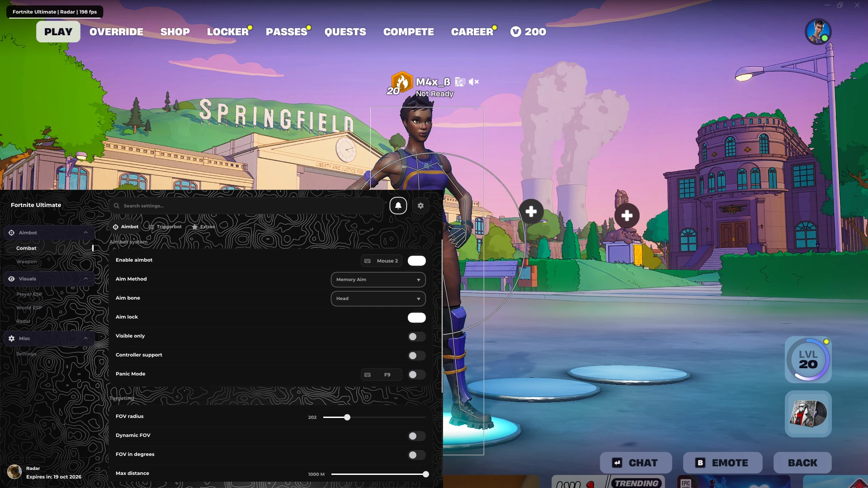
Task: Click the BACK button
Action: coord(802,463)
